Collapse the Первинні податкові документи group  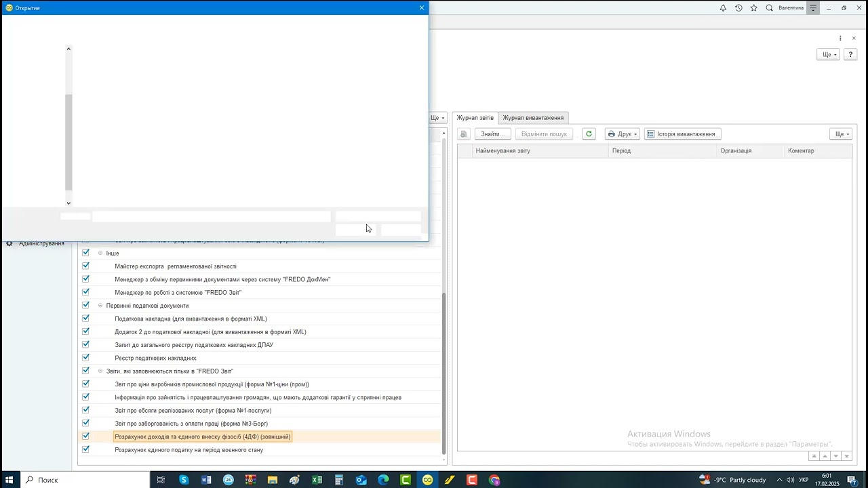point(100,305)
